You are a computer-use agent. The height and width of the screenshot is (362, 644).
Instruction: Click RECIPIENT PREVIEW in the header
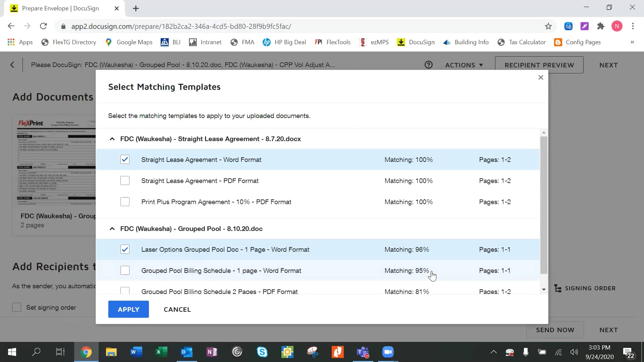tap(539, 65)
